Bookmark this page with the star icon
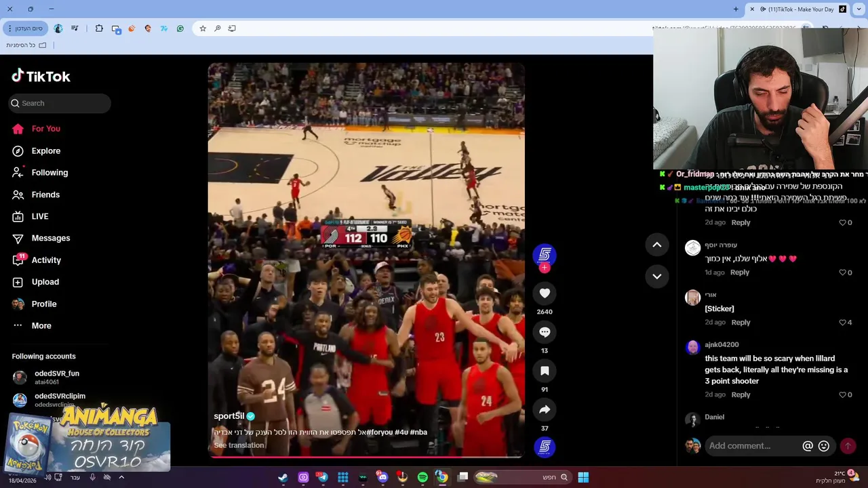This screenshot has height=488, width=868. coord(203,28)
